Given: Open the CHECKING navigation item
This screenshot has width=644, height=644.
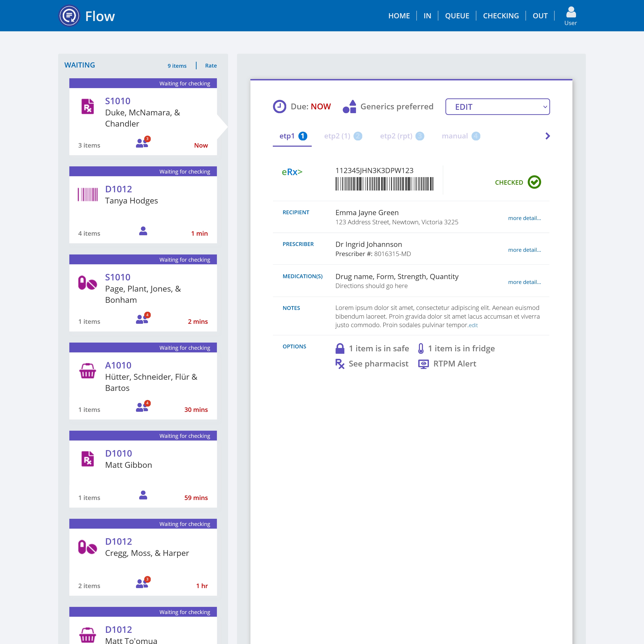Looking at the screenshot, I should coord(501,16).
